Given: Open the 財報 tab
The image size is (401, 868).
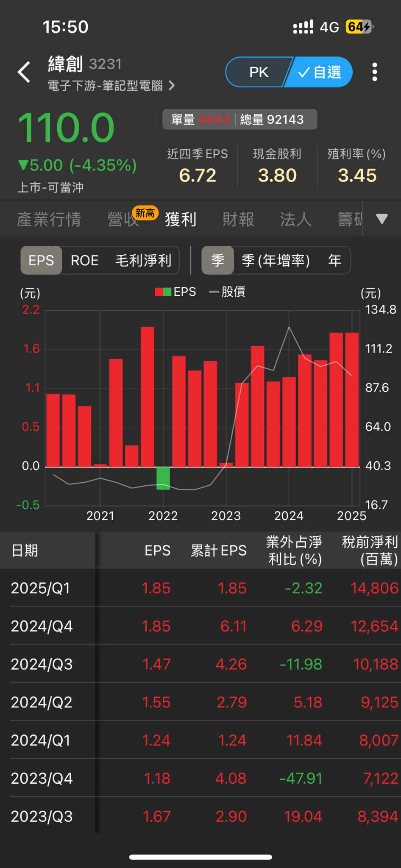Looking at the screenshot, I should (238, 219).
